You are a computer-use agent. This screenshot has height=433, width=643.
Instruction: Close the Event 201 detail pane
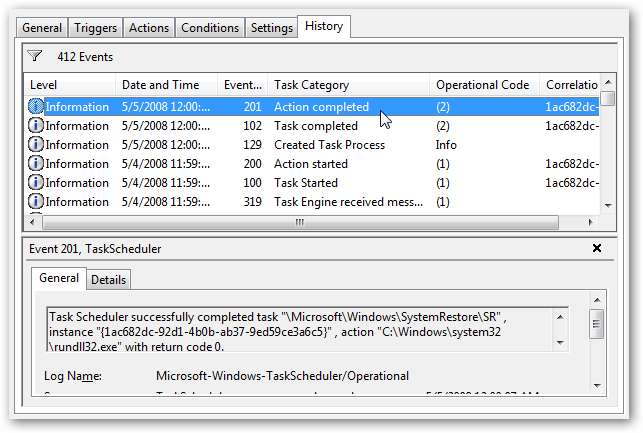click(x=597, y=248)
